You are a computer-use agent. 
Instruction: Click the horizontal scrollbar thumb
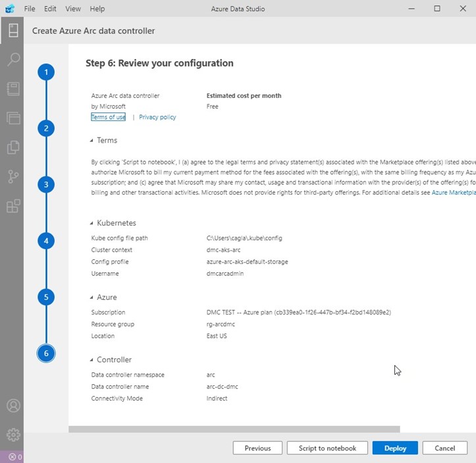pos(234,429)
